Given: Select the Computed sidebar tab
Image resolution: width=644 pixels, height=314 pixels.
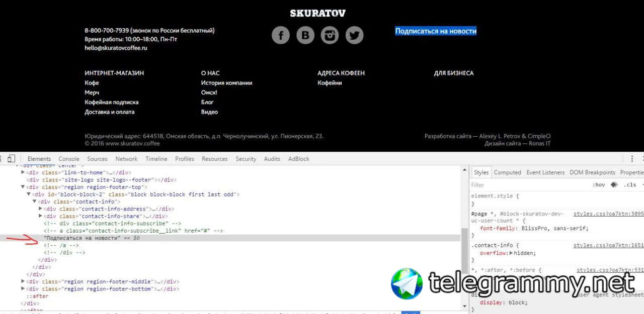Looking at the screenshot, I should coord(507,172).
